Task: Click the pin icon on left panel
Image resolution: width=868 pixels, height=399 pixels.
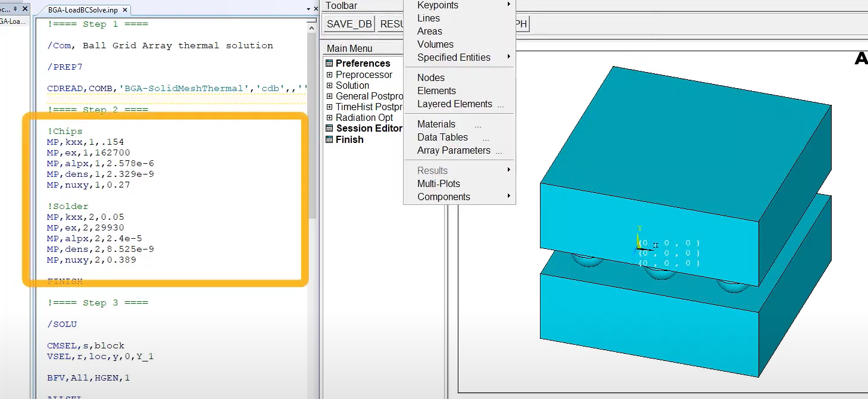Action: pyautogui.click(x=15, y=10)
